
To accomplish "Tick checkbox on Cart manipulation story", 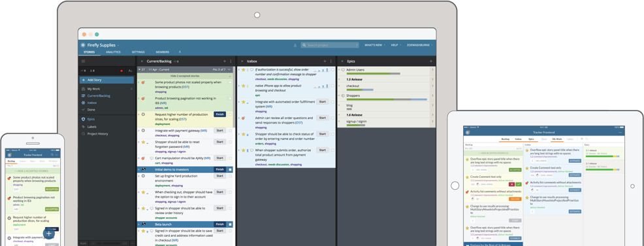I will pyautogui.click(x=230, y=158).
